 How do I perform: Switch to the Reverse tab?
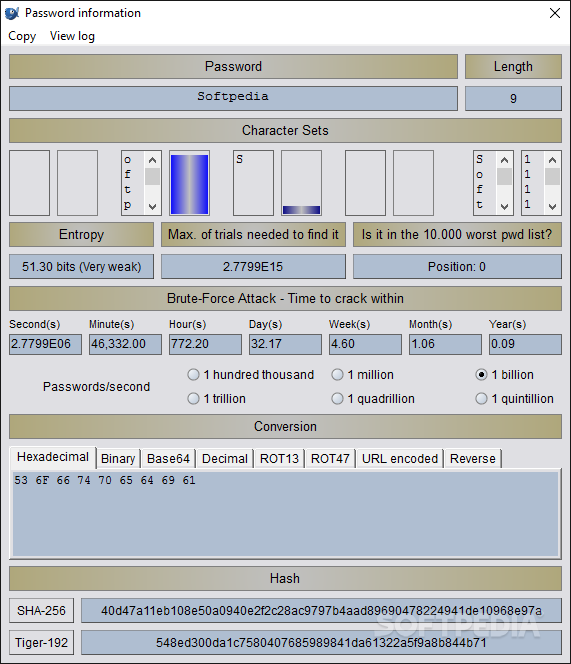click(x=473, y=459)
